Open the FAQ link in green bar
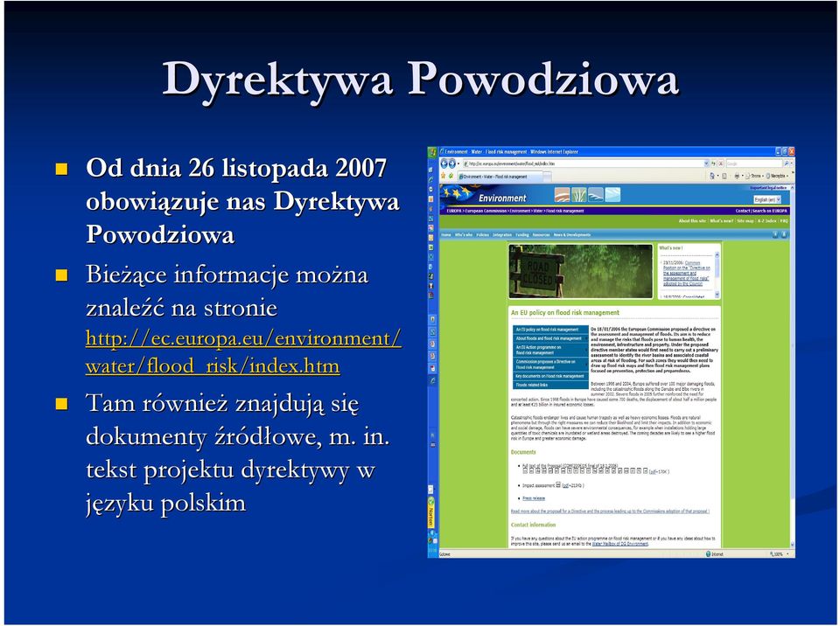This screenshot has height=626, width=840. 784,220
